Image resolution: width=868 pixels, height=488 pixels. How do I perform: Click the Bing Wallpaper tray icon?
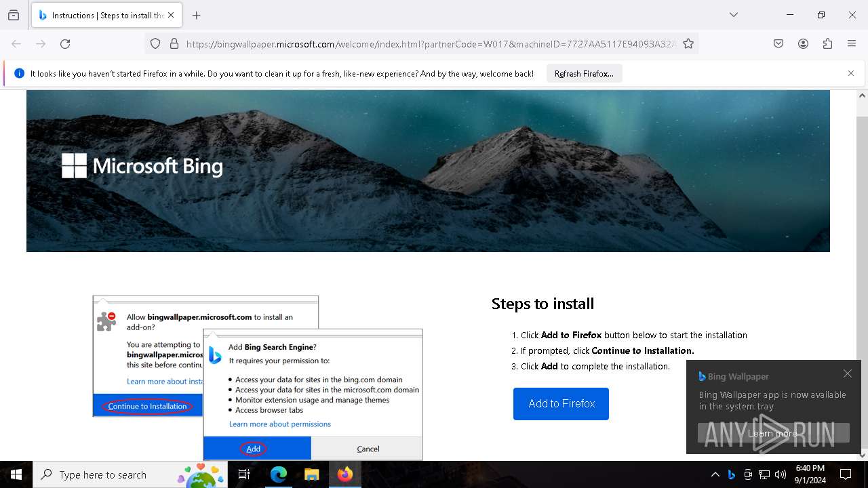tap(731, 474)
